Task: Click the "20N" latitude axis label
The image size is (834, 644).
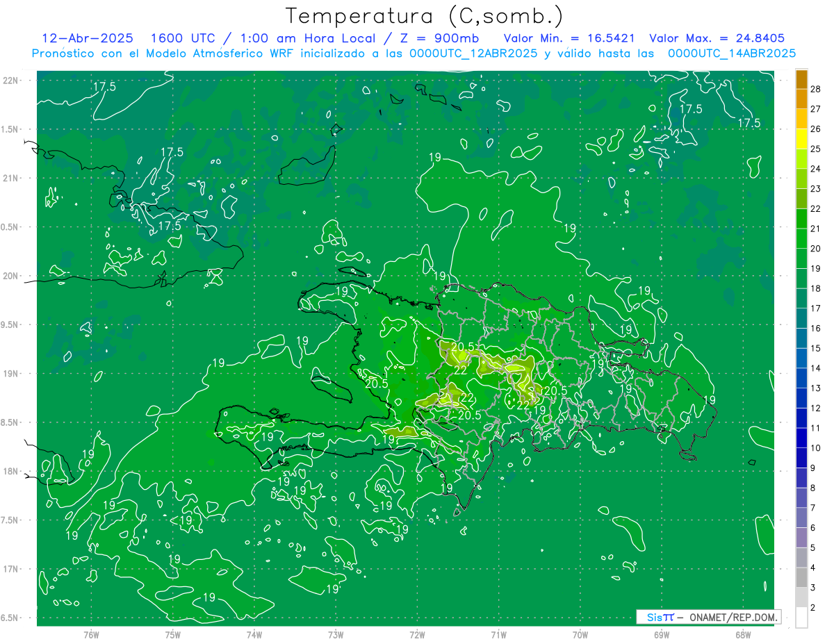Action: [10, 276]
